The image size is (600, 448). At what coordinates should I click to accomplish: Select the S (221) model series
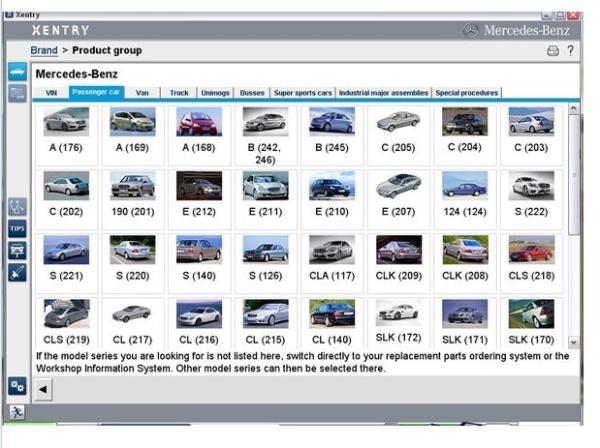[66, 263]
